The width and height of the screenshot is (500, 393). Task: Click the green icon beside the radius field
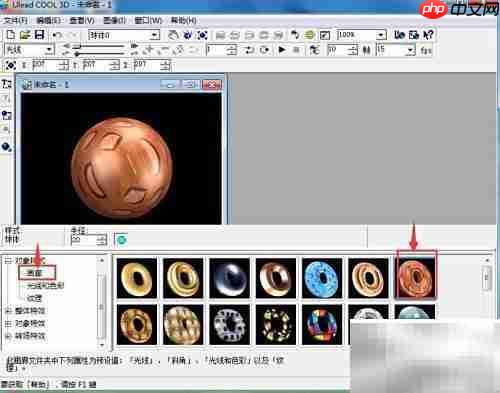tap(122, 240)
